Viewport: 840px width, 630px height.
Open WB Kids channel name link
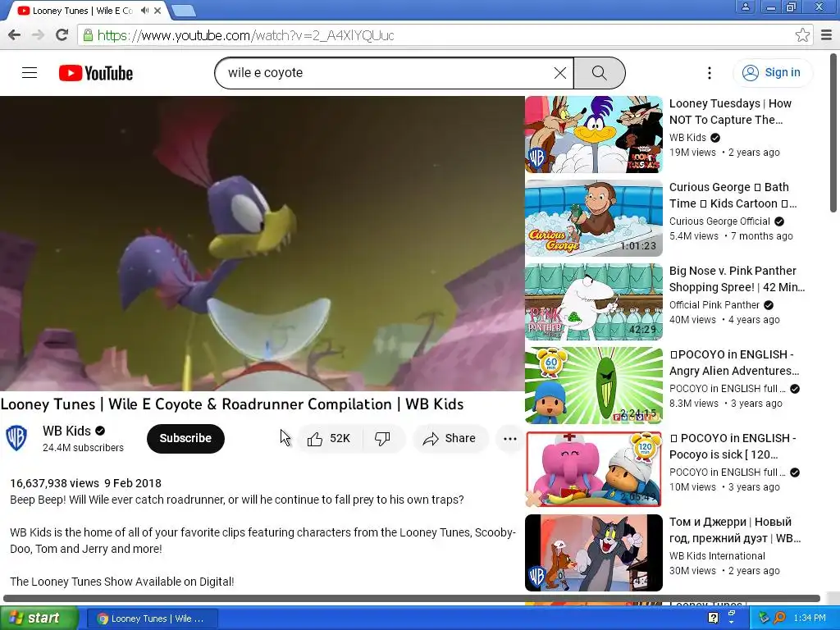[x=67, y=431]
